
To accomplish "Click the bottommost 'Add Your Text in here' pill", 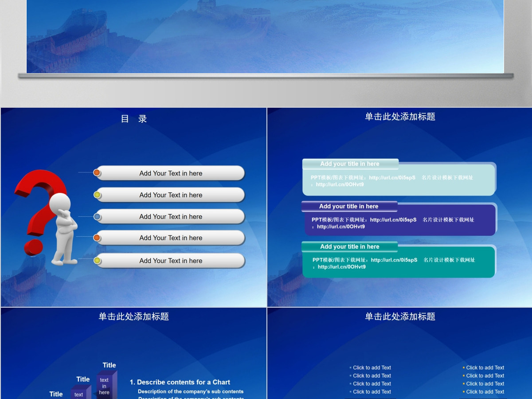I will click(x=171, y=261).
